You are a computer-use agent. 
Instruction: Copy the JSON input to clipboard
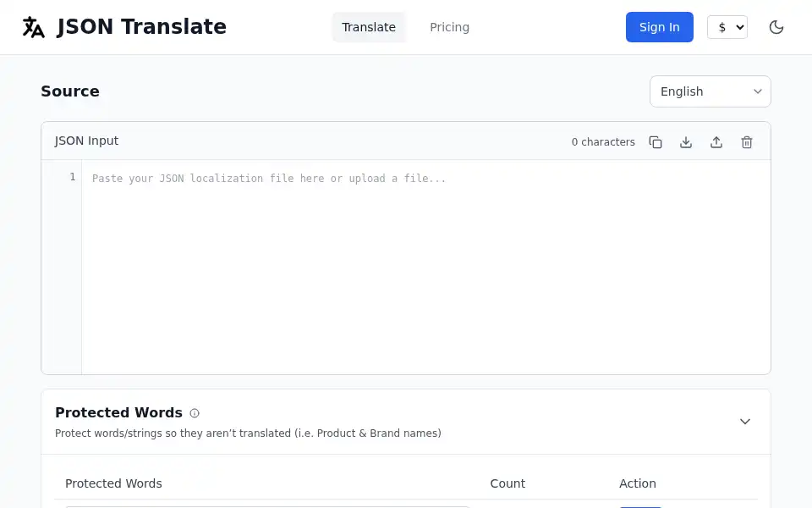coord(656,142)
